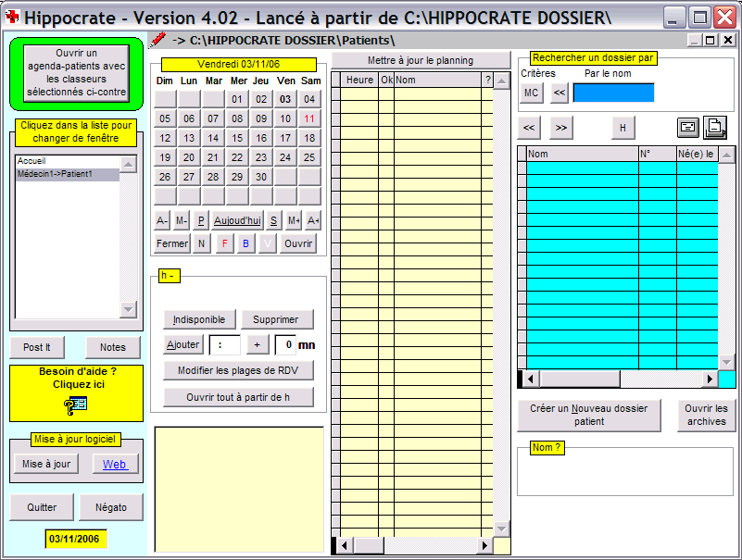Image resolution: width=742 pixels, height=560 pixels.
Task: Click the Web link in update section
Action: click(115, 465)
